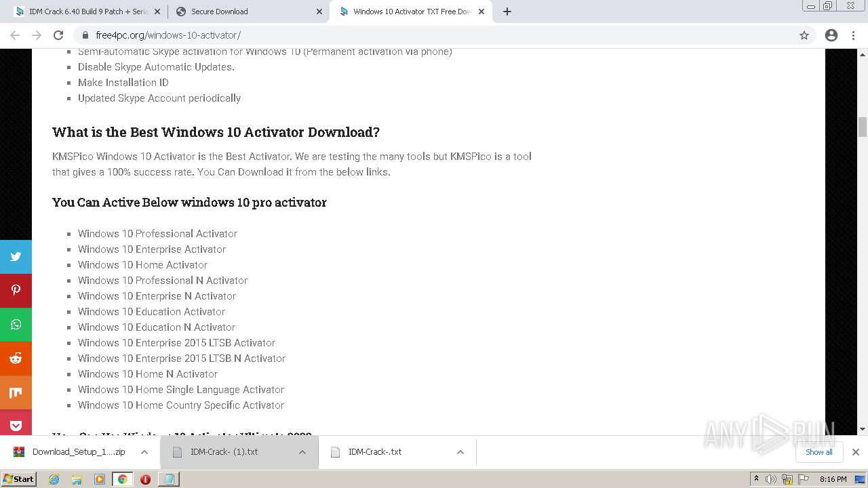Show hidden system tray icons
The width and height of the screenshot is (868, 488).
pos(756,479)
